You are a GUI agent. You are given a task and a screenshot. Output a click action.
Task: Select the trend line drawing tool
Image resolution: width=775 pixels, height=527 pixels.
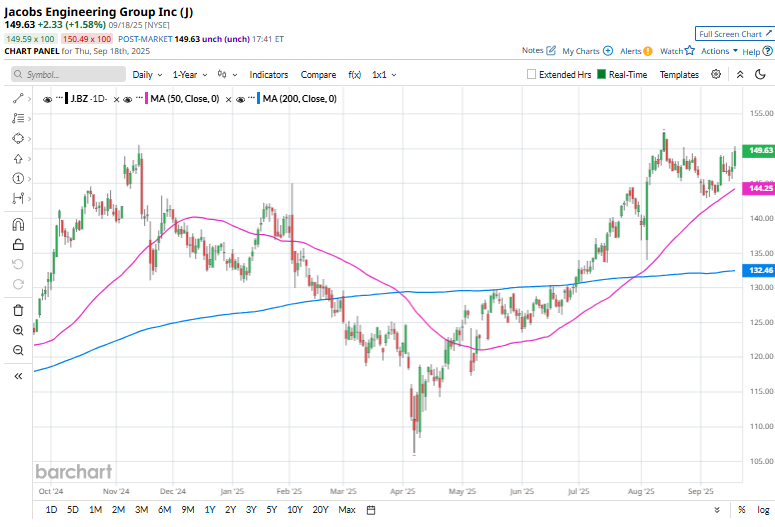click(18, 98)
